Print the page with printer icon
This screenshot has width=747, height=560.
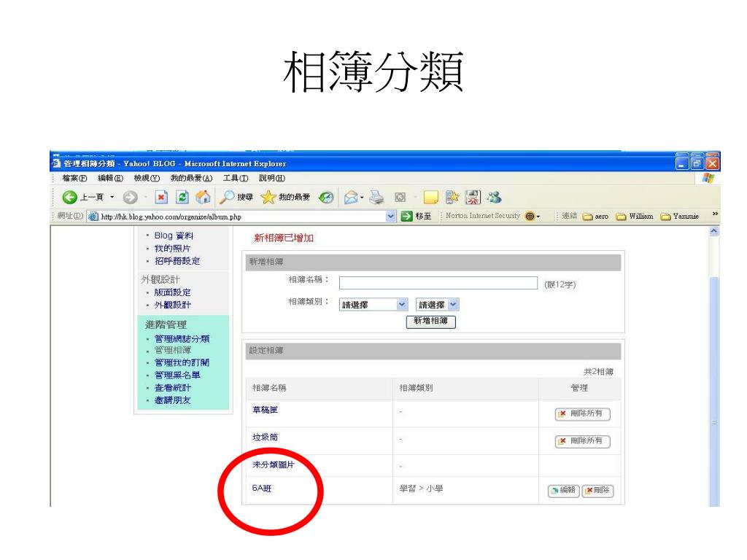(x=376, y=197)
